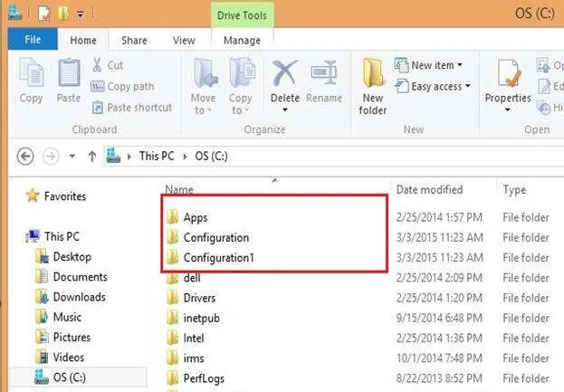The image size is (564, 392).
Task: Click the Forward navigation arrow
Action: [x=51, y=156]
